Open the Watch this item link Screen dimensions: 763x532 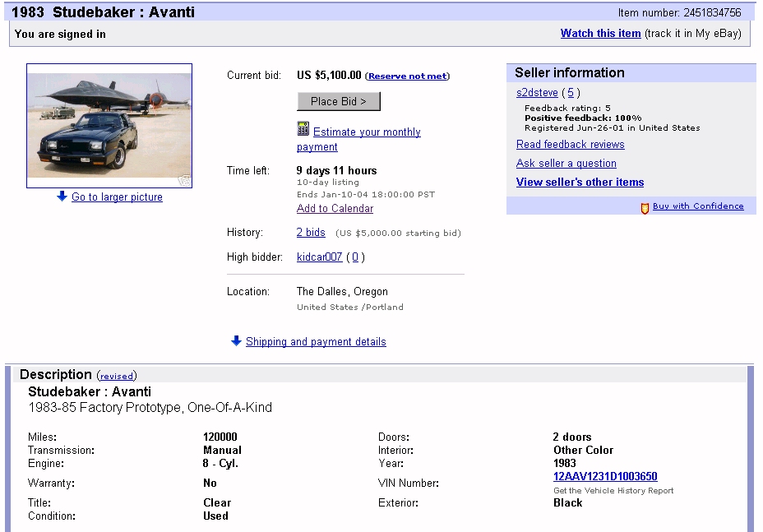[600, 33]
